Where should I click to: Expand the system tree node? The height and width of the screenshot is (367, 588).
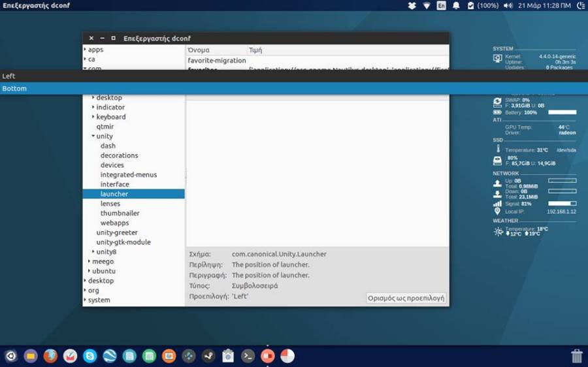tap(85, 300)
